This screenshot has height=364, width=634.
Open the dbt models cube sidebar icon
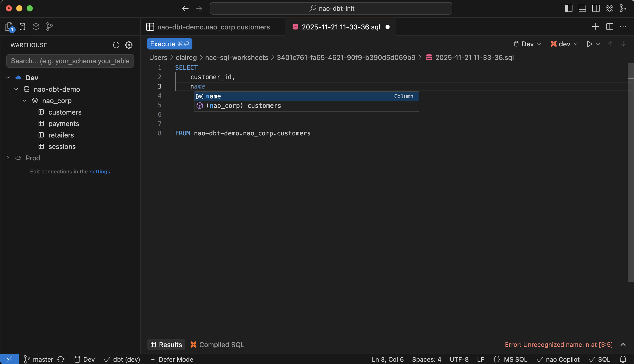(x=36, y=26)
